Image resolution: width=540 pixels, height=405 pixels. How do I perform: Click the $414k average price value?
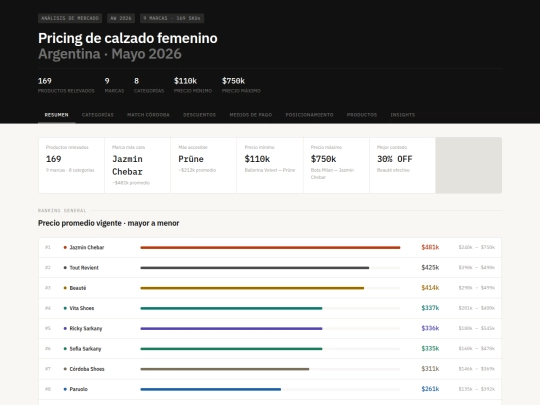pyautogui.click(x=430, y=288)
